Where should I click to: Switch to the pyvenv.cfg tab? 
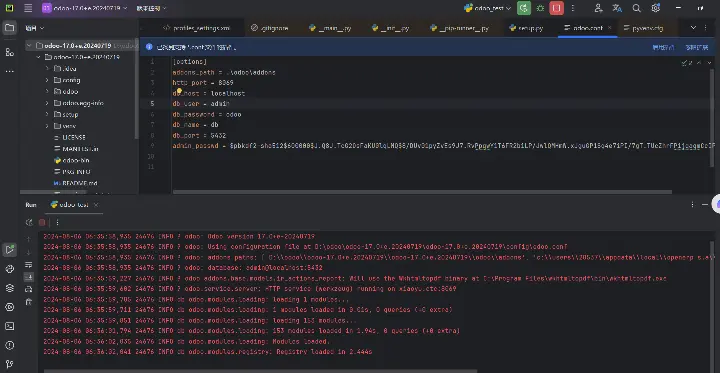(x=644, y=28)
